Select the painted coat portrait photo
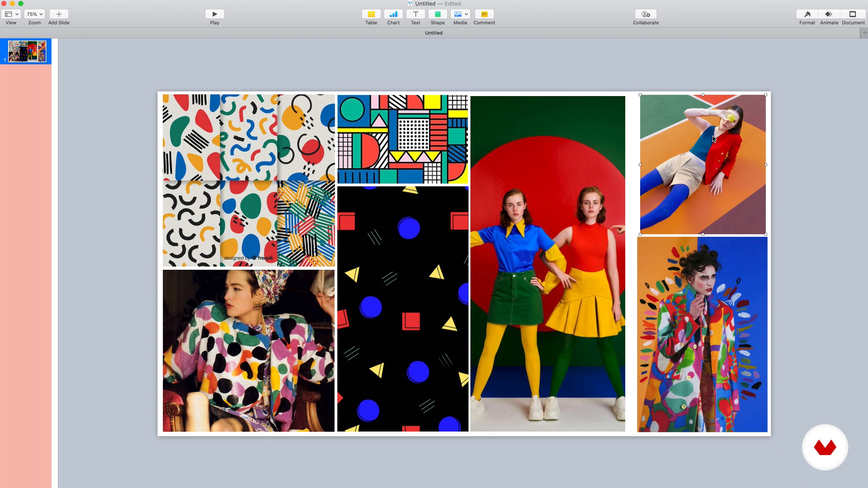Image resolution: width=868 pixels, height=488 pixels. click(702, 334)
